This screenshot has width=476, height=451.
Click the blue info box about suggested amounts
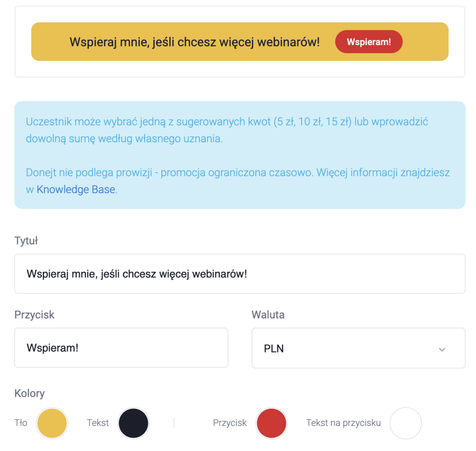coord(240,155)
